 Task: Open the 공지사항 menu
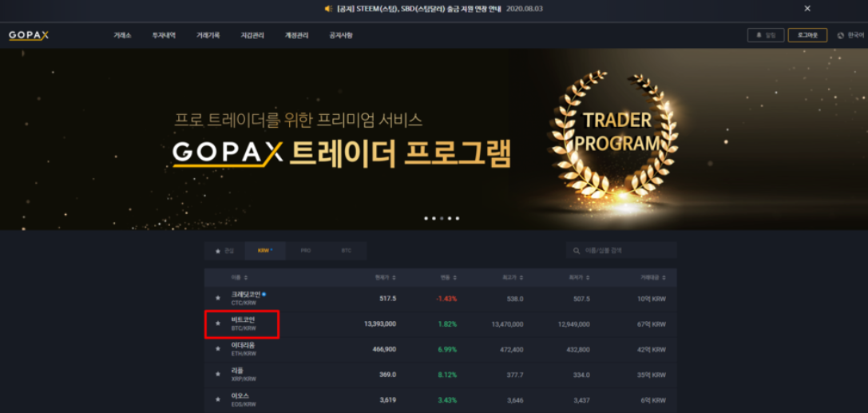tap(340, 35)
